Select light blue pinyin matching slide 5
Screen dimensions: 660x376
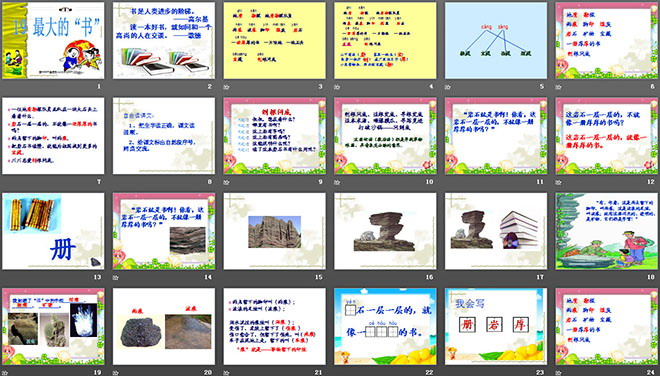click(x=496, y=40)
